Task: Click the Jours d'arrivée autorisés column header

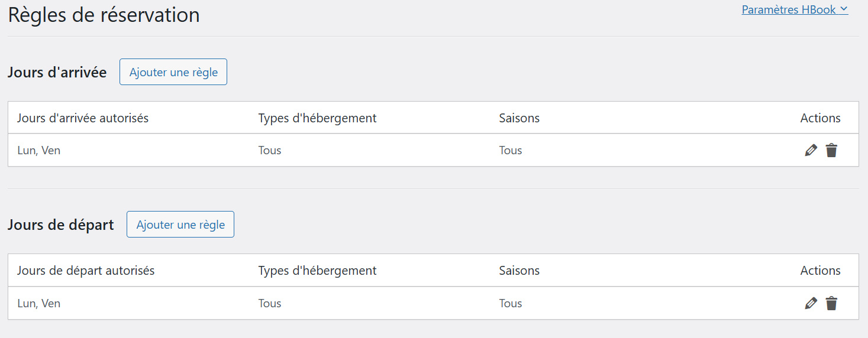Action: coord(83,118)
